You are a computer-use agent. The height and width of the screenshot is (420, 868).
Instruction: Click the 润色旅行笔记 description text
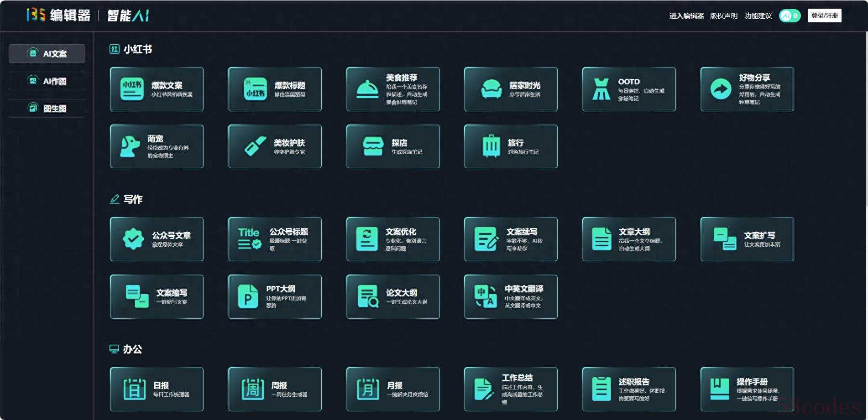tap(523, 152)
